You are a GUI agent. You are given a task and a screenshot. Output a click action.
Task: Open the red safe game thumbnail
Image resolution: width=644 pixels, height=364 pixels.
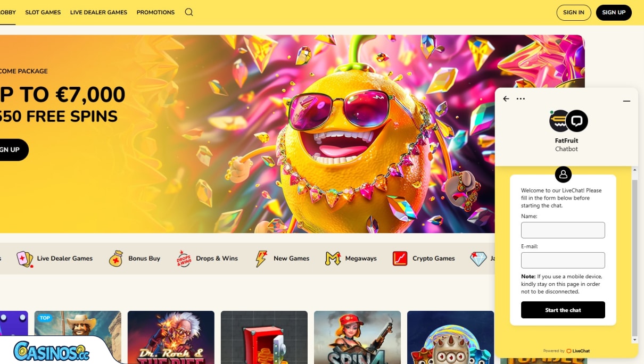[264, 337]
